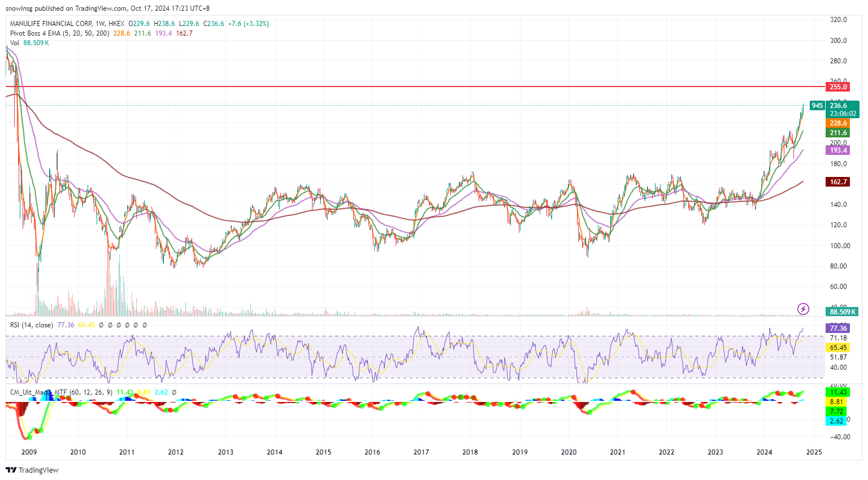Click the dark red 162.7 EMA axis tag
This screenshot has width=868, height=480.
(838, 181)
